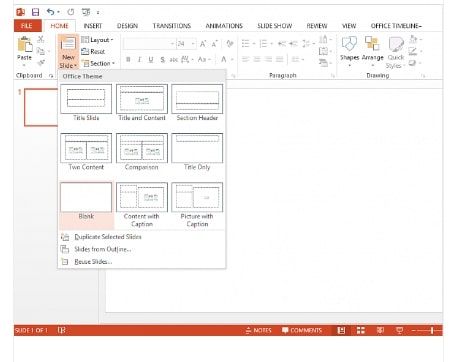Click the Save icon in quick access toolbar
This screenshot has height=362, width=454.
click(x=35, y=12)
